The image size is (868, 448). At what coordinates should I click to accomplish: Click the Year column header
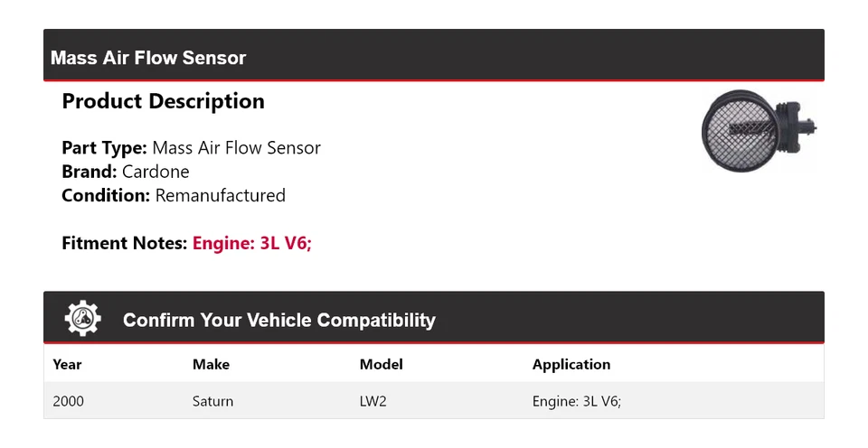pos(67,365)
